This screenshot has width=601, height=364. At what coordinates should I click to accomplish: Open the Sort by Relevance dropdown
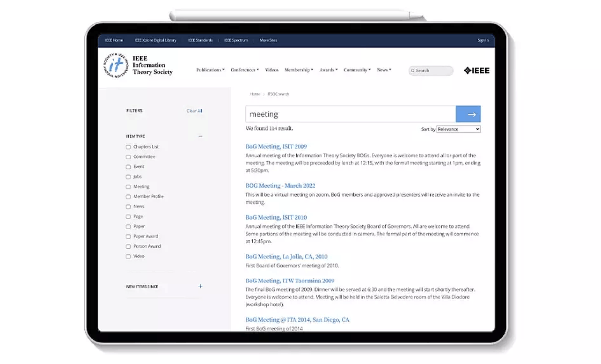click(x=459, y=129)
